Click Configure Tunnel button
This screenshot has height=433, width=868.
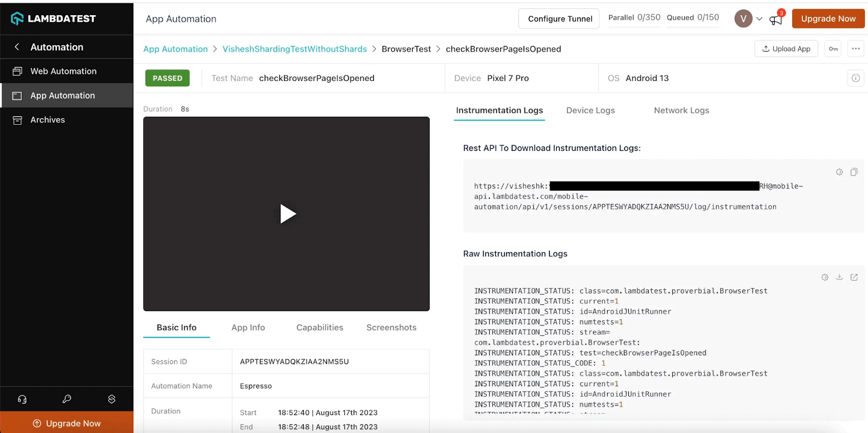(x=559, y=18)
